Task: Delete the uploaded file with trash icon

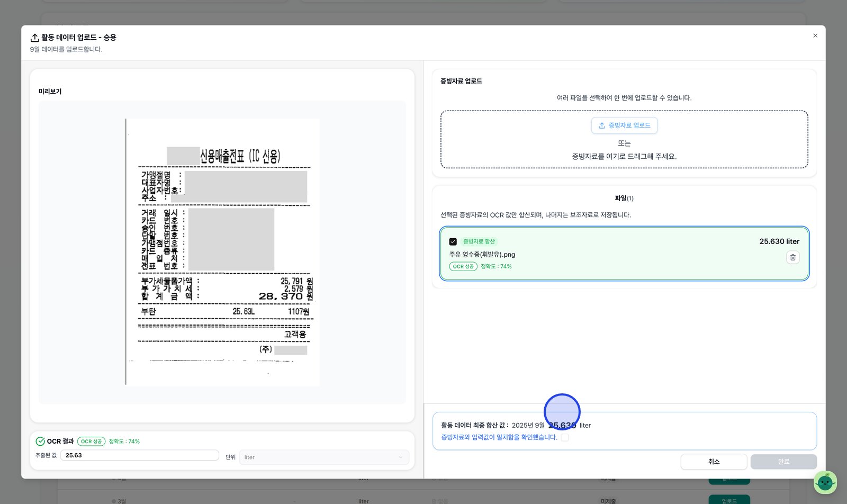Action: pyautogui.click(x=792, y=257)
